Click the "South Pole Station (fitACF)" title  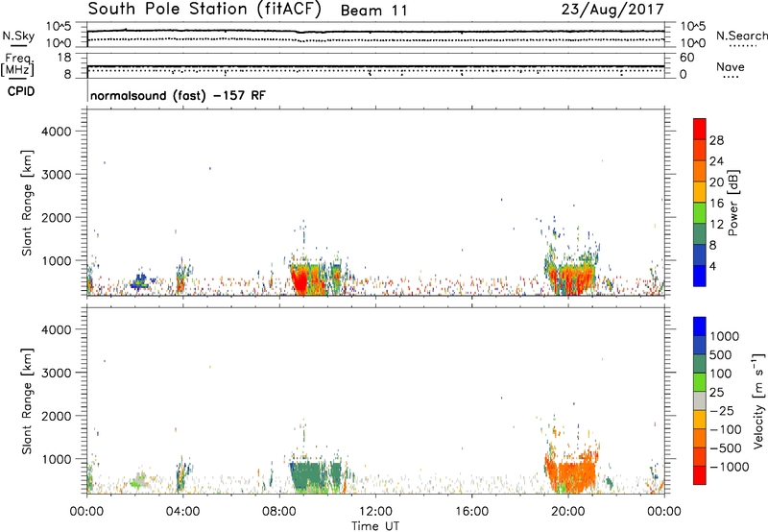(204, 10)
